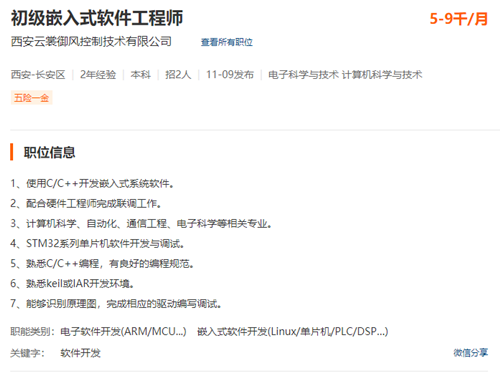
Task: Click line 4 about STM32系列单片机软件开发
Action: [97, 243]
